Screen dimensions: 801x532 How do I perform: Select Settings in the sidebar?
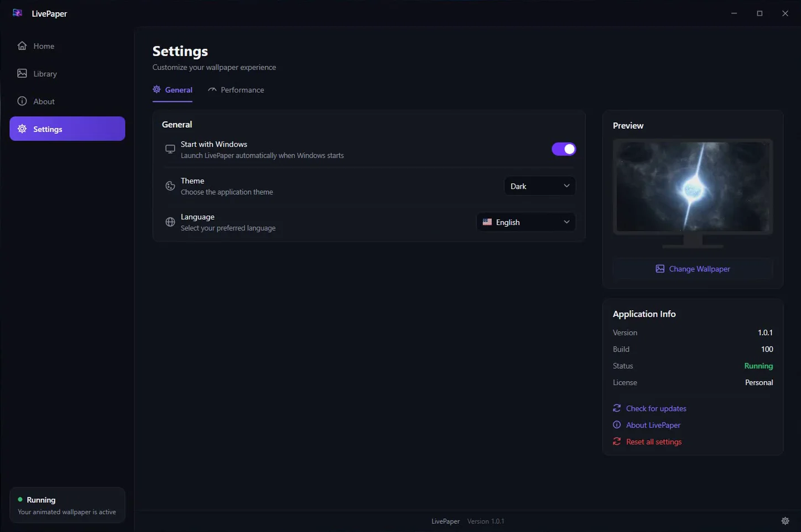tap(67, 129)
